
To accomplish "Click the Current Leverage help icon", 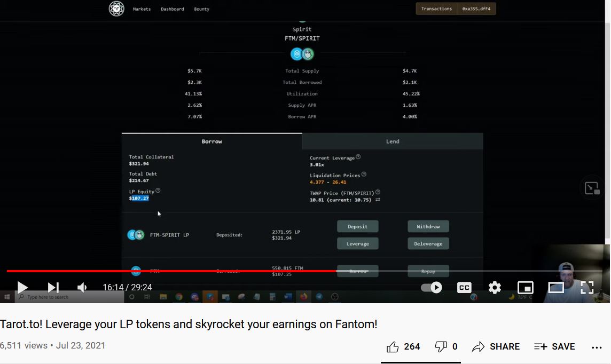I will point(358,157).
